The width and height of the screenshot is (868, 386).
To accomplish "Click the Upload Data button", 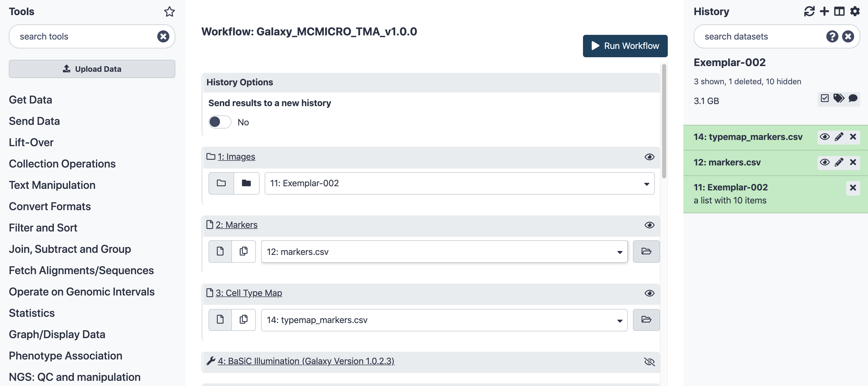I will 92,69.
